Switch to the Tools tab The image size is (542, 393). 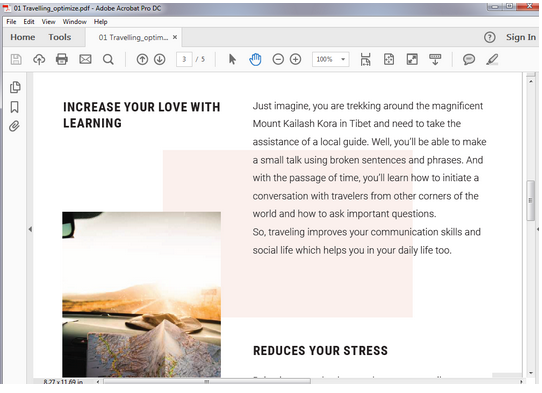click(x=59, y=37)
